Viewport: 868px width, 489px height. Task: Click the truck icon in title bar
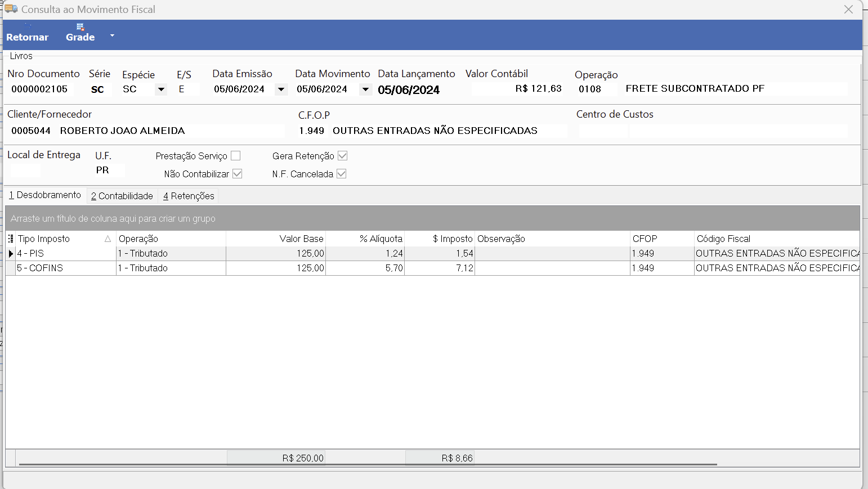11,9
